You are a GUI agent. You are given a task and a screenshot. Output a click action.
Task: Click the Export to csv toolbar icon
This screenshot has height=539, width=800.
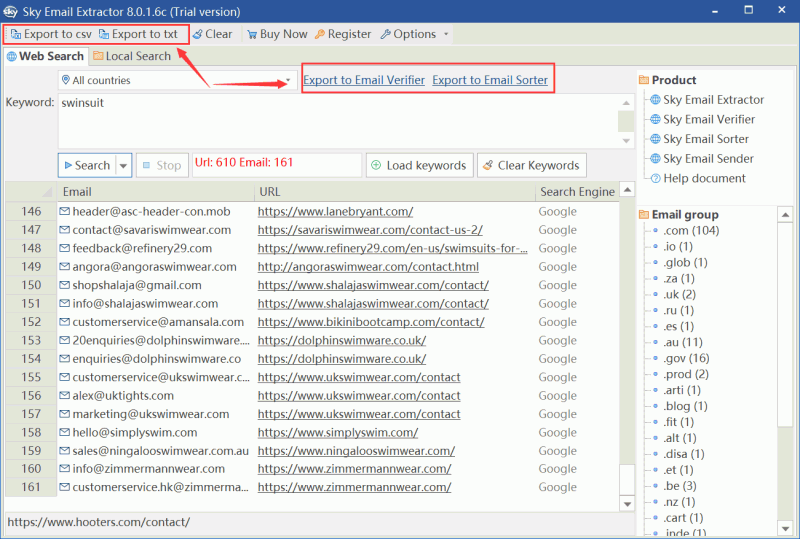click(16, 34)
